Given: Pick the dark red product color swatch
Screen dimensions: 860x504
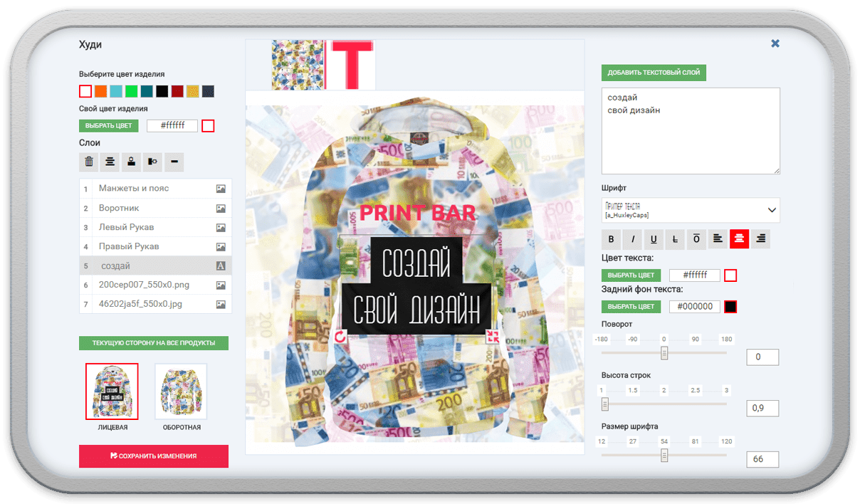Looking at the screenshot, I should [177, 91].
